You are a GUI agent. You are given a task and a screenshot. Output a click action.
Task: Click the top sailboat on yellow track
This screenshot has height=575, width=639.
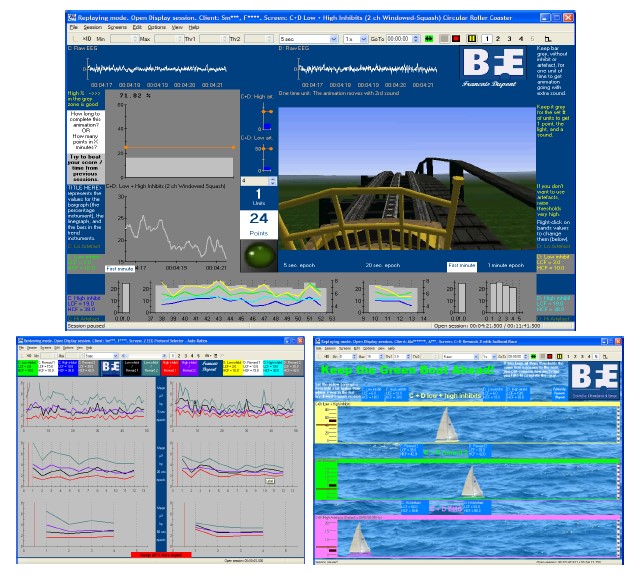447,425
